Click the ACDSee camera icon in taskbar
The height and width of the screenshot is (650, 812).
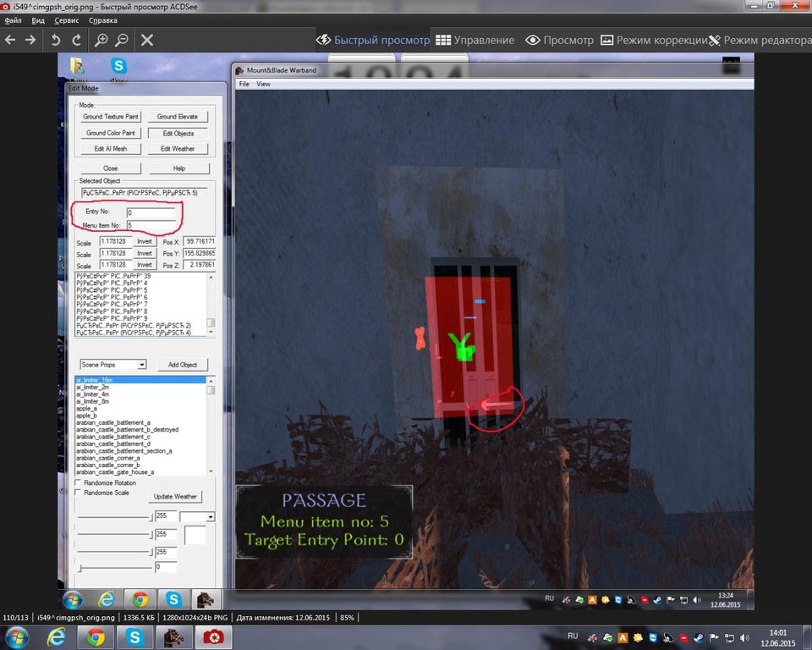212,637
